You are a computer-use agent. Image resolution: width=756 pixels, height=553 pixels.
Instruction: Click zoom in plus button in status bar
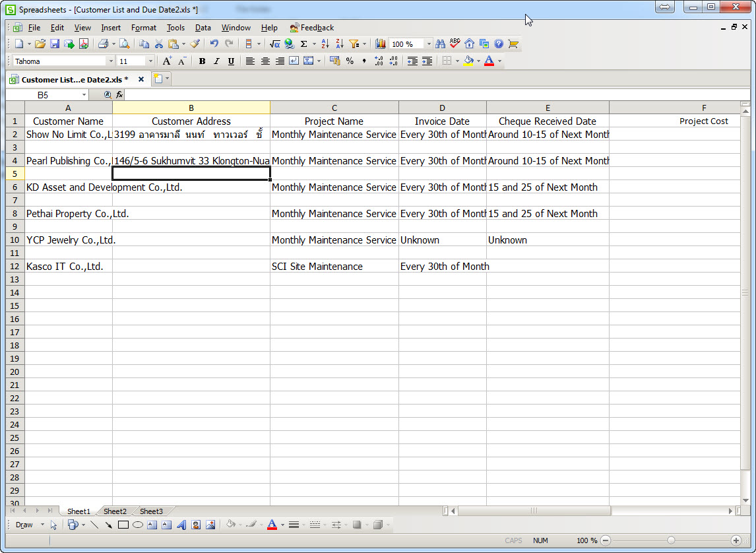(736, 540)
